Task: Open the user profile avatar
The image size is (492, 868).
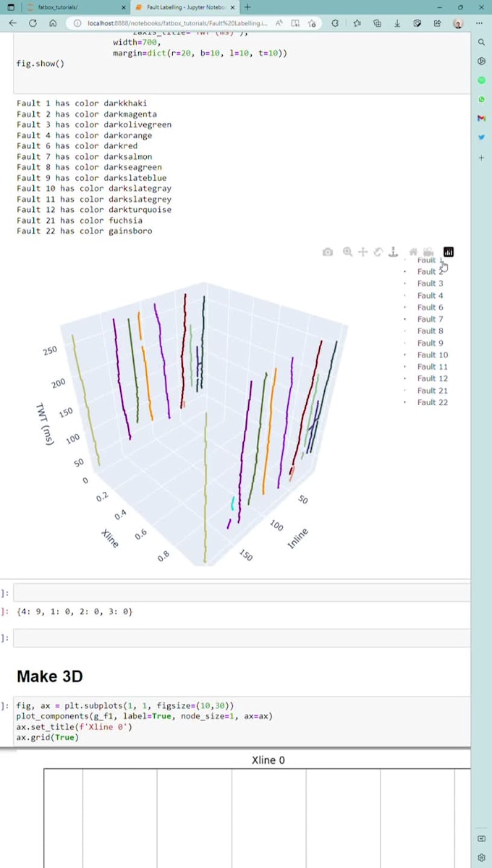Action: (x=458, y=23)
